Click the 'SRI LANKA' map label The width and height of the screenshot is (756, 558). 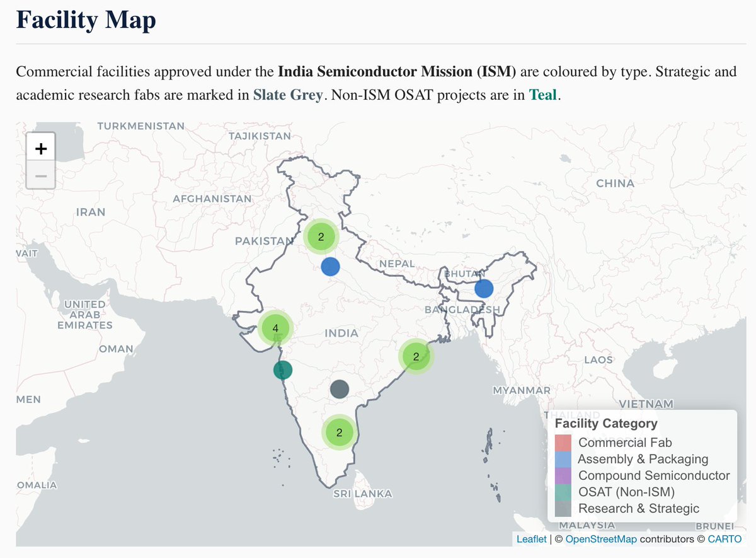coord(363,494)
